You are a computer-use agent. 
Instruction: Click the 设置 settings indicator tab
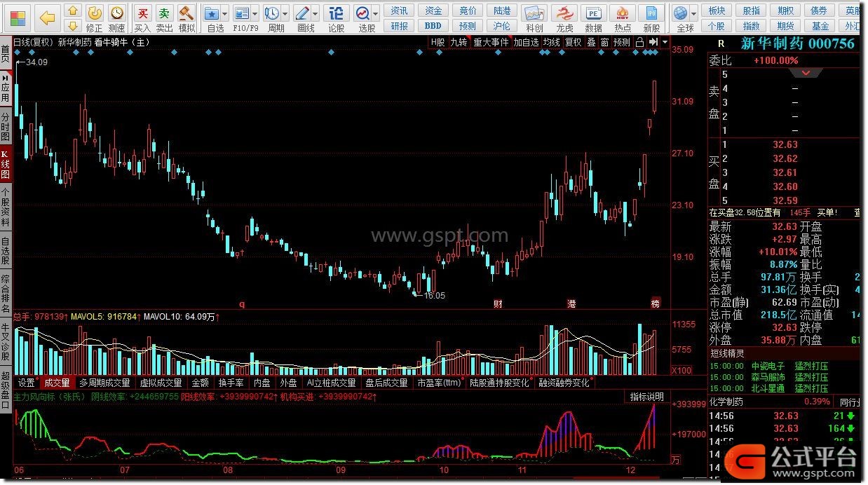coord(27,383)
